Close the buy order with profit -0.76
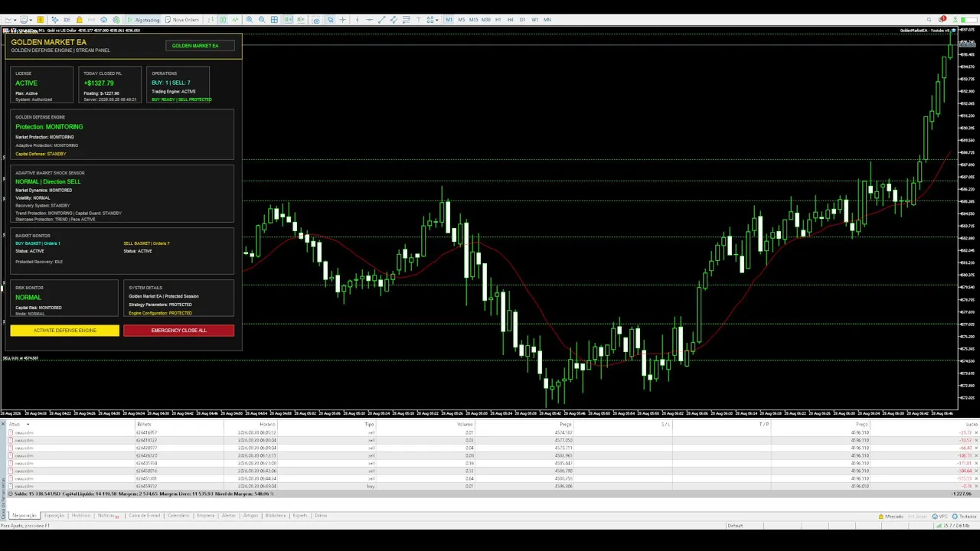 [976, 486]
